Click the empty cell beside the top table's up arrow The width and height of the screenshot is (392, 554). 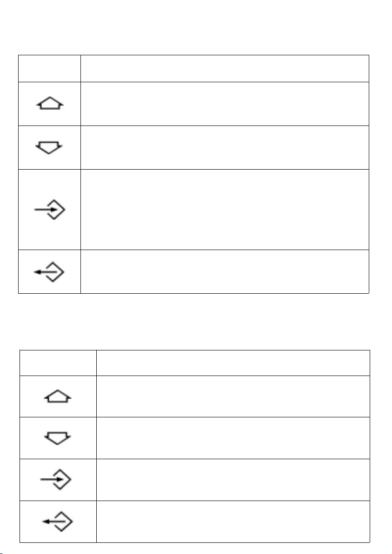225,104
